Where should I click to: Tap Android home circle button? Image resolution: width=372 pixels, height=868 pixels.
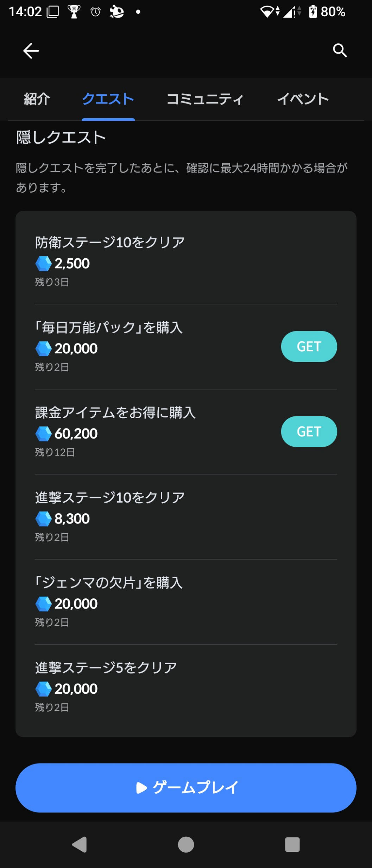(186, 844)
